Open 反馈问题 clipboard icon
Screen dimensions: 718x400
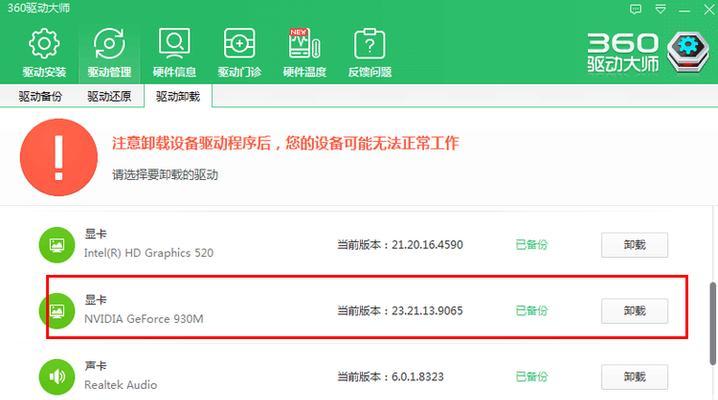tap(370, 43)
